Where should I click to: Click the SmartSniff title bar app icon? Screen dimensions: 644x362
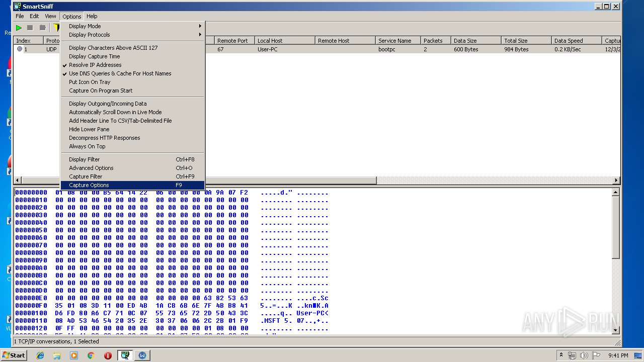[x=18, y=7]
